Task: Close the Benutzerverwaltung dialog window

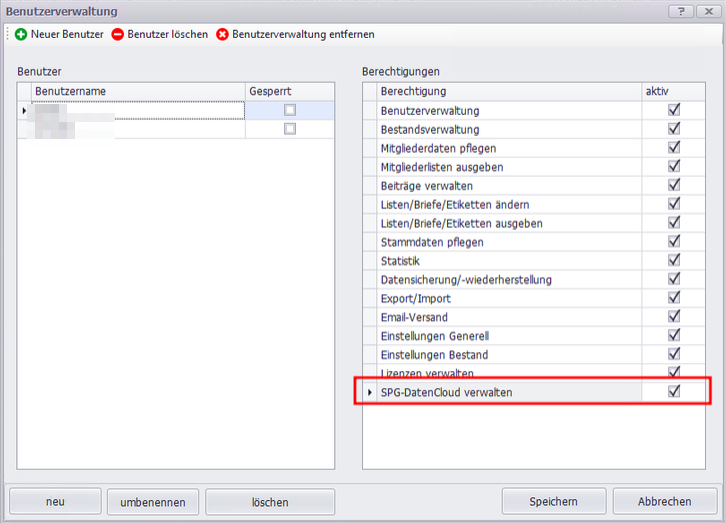Action: tap(709, 12)
